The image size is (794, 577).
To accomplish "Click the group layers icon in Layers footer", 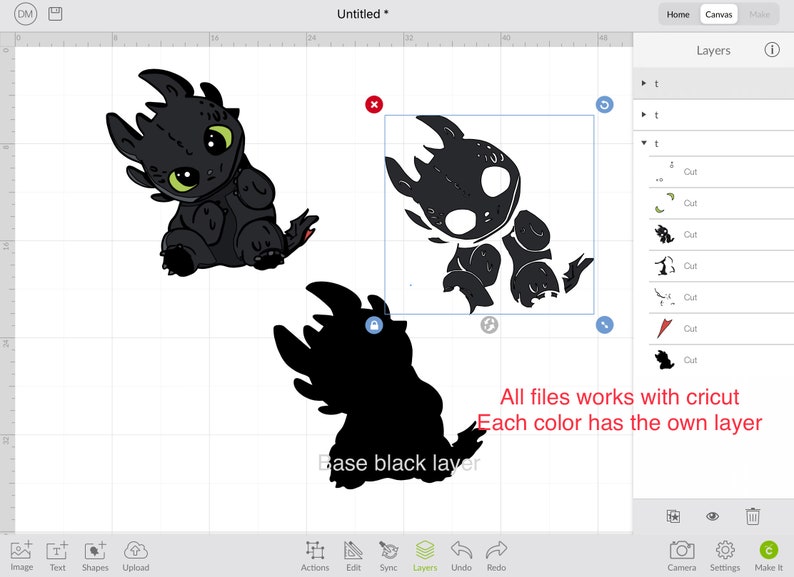I will pyautogui.click(x=673, y=516).
